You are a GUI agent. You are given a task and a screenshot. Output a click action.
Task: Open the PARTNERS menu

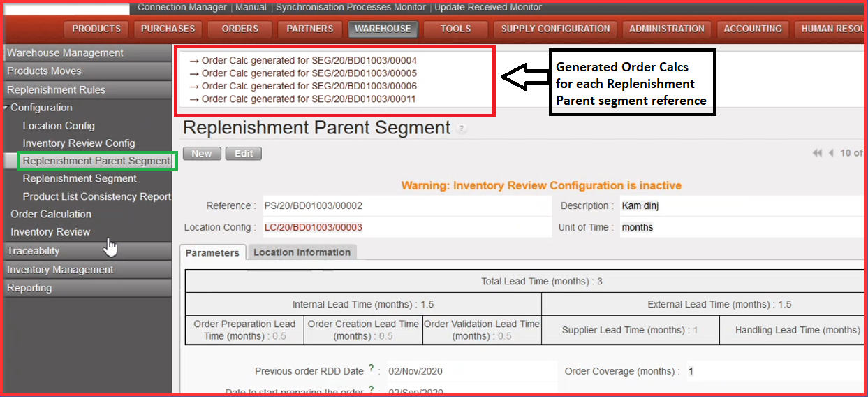310,29
